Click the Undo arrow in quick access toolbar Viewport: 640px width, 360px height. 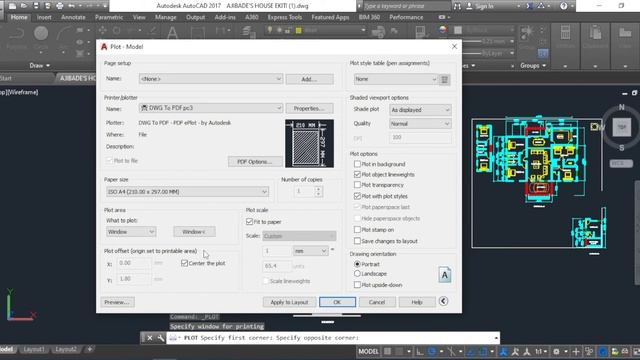click(x=71, y=6)
